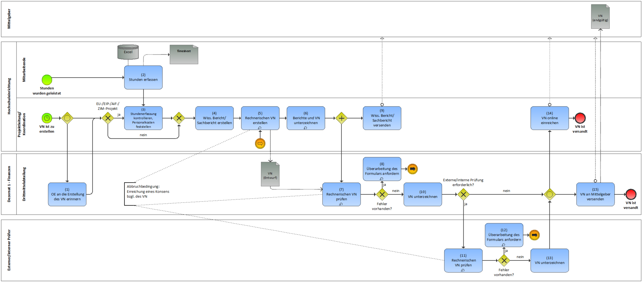Screen dimensions: 644x283
Task: Click the orange link event beside task (8)
Action: tap(412, 169)
